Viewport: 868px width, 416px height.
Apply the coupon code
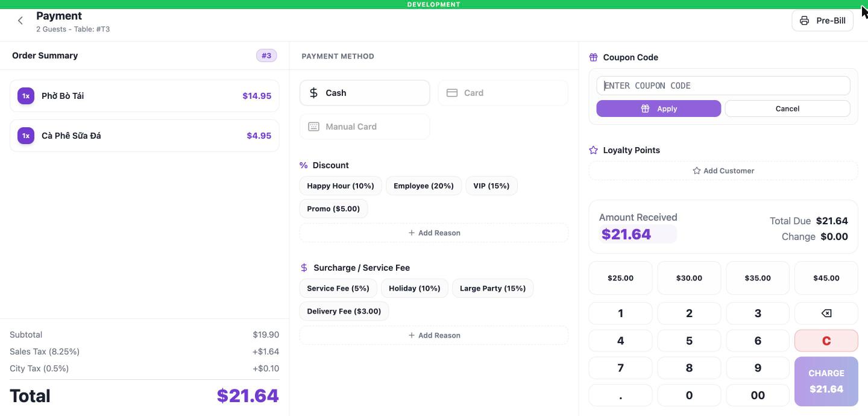coord(659,109)
